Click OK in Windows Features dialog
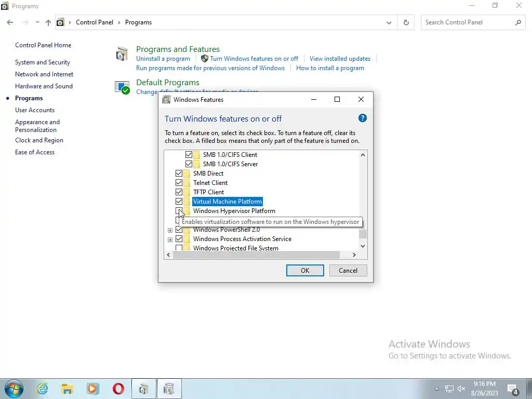 pyautogui.click(x=304, y=270)
